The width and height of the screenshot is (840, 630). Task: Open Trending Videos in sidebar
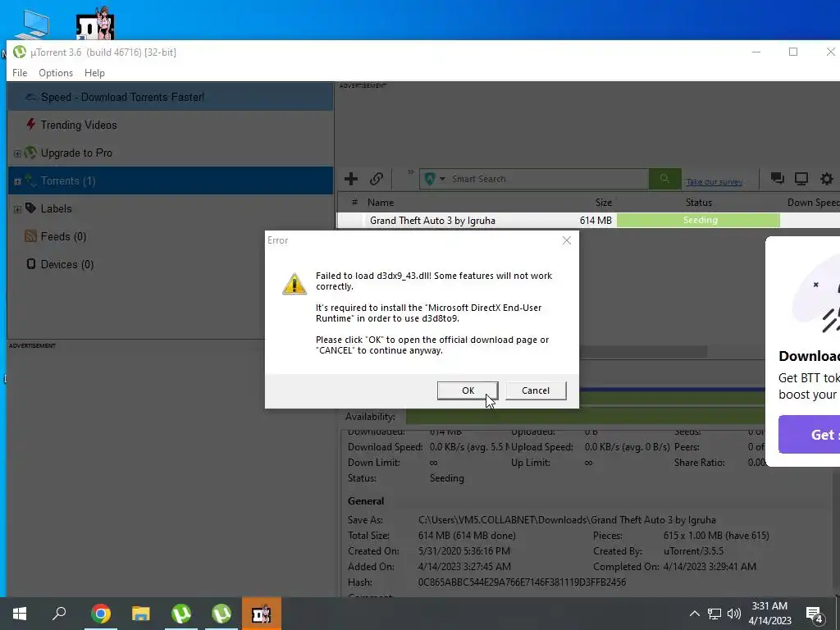(171, 125)
